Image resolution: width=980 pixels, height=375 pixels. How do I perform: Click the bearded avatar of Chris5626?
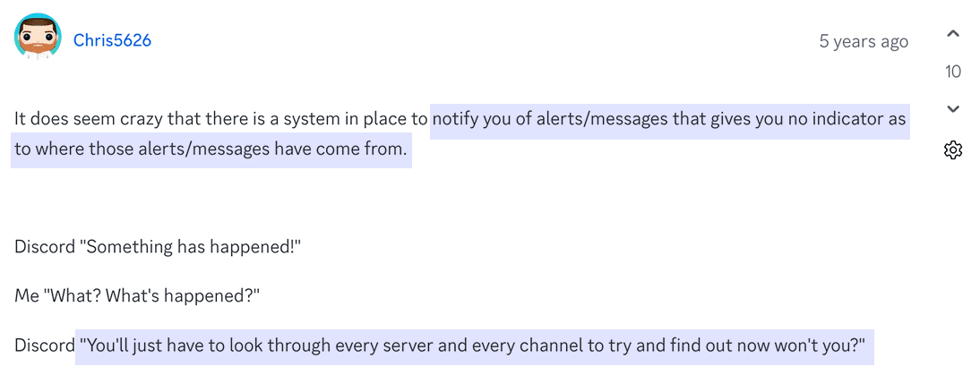click(39, 36)
